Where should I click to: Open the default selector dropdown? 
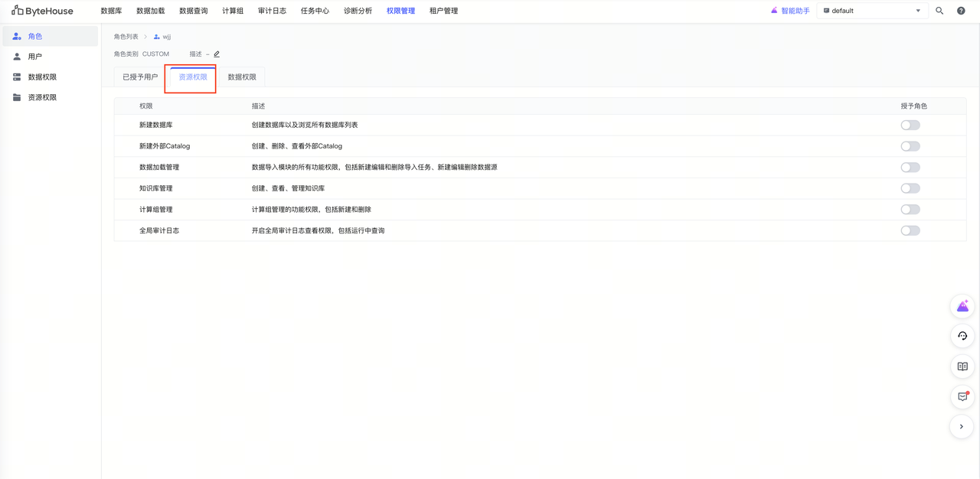tap(872, 11)
